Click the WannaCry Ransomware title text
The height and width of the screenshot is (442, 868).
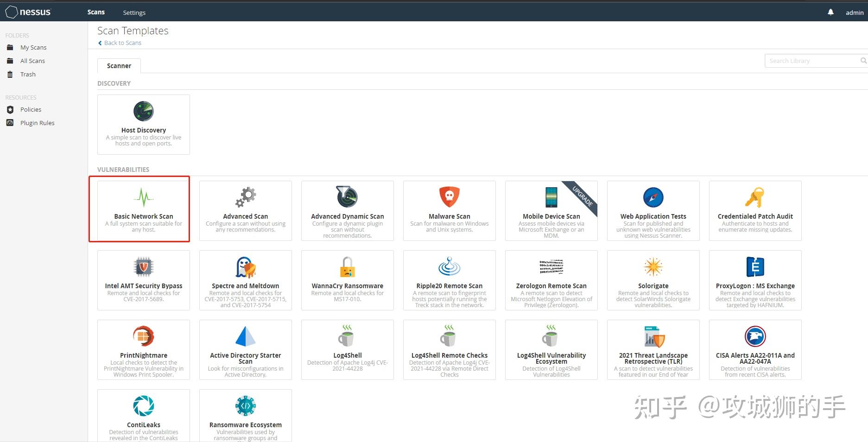click(x=348, y=286)
